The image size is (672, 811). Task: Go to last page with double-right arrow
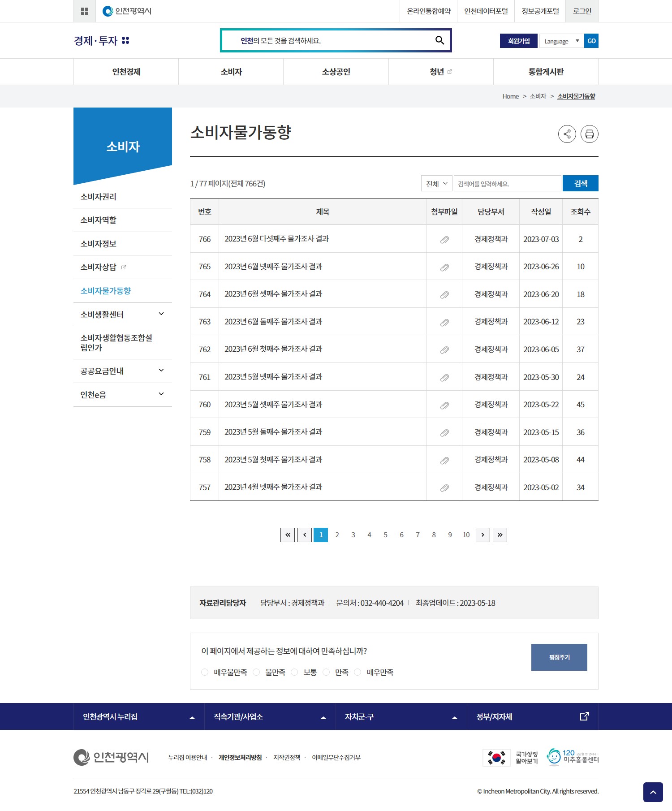click(x=500, y=535)
